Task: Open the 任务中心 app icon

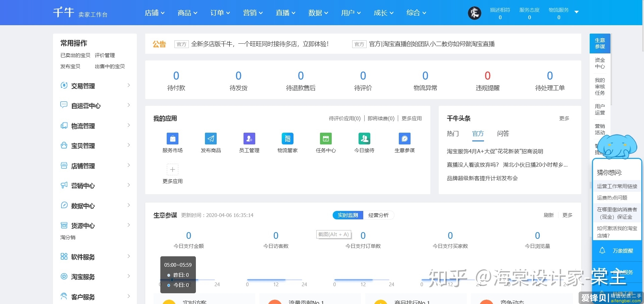Action: click(326, 138)
